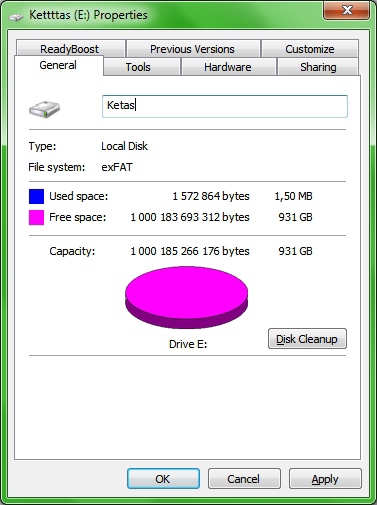
Task: Click the magenta disk usage pie chart
Action: coord(186,297)
